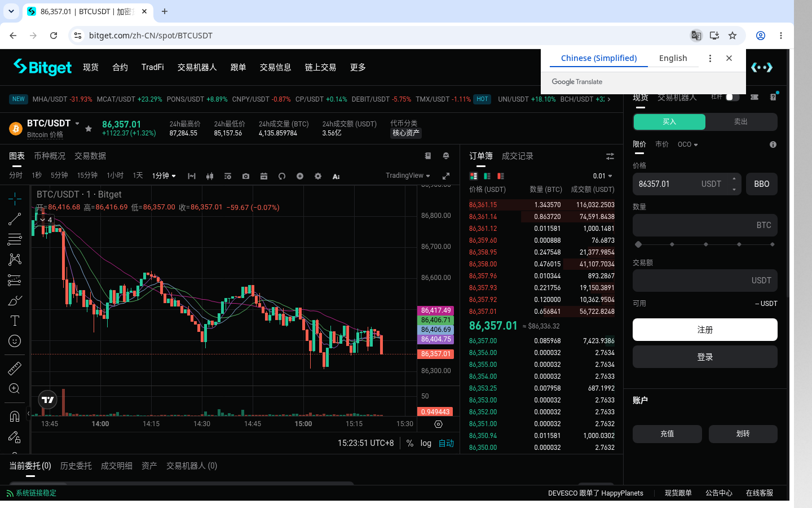Switch to the 成交记录 trades tab
The width and height of the screenshot is (812, 508).
(x=518, y=156)
